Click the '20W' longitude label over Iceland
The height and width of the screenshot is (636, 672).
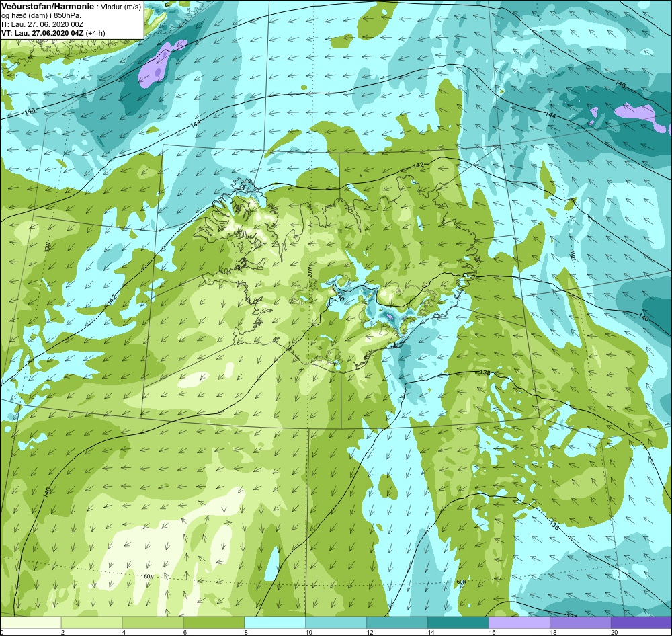click(310, 272)
